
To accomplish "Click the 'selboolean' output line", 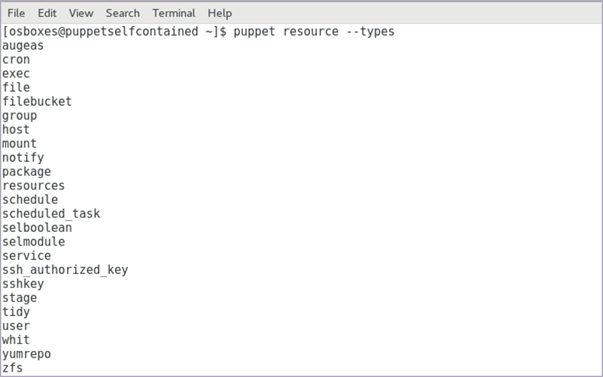I will (37, 228).
